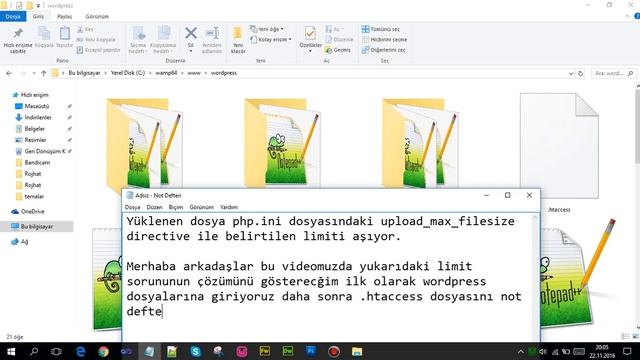Click Bu bilgisayar in the address bar
The height and width of the screenshot is (360, 640).
point(84,73)
